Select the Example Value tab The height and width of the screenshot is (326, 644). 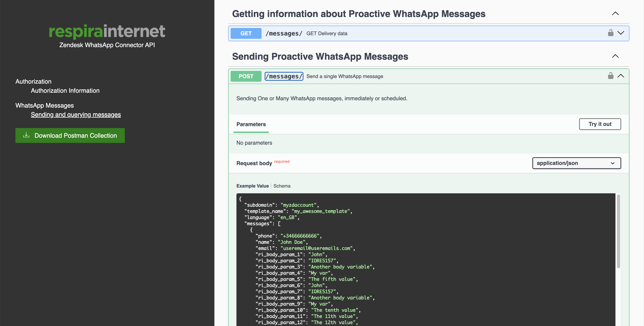pos(252,186)
